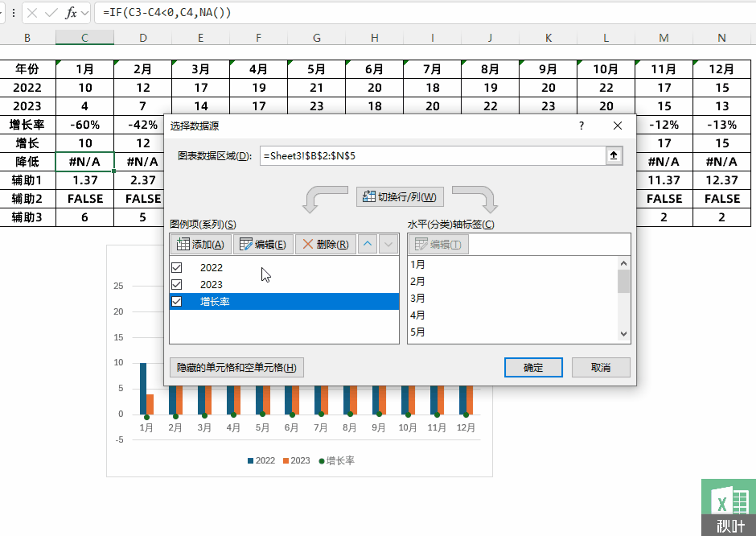Click the -42% growth rate cell
Viewport: 756px width, 536px height.
click(142, 125)
